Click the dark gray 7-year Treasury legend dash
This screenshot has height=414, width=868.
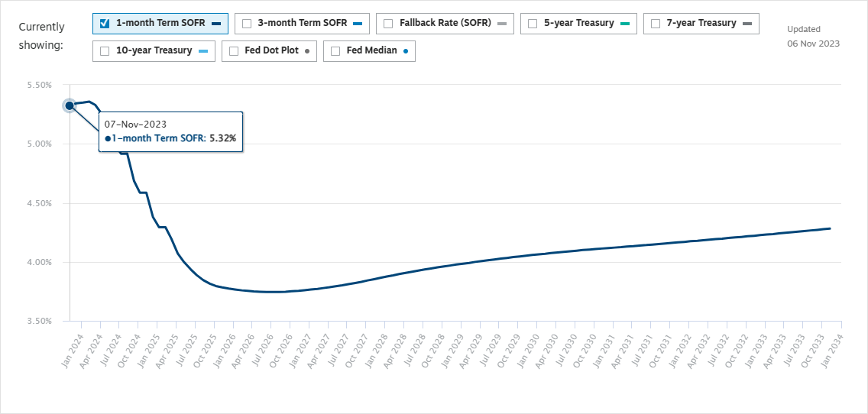coord(747,24)
